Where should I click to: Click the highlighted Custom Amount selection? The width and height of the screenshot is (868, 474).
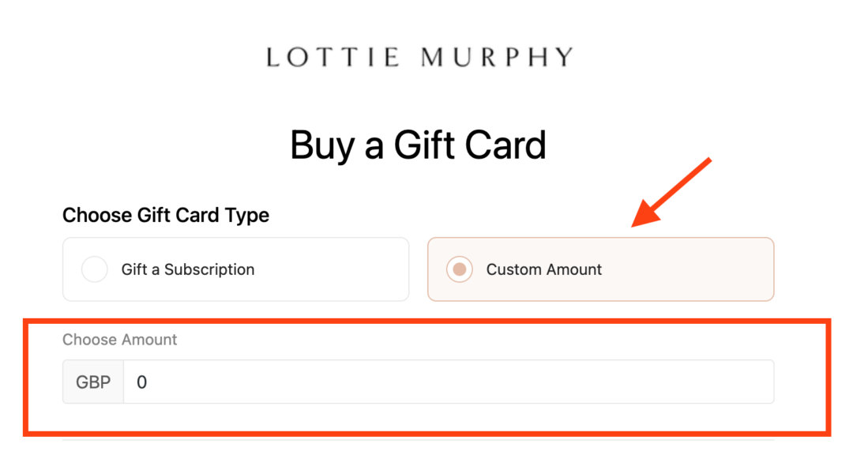point(600,269)
